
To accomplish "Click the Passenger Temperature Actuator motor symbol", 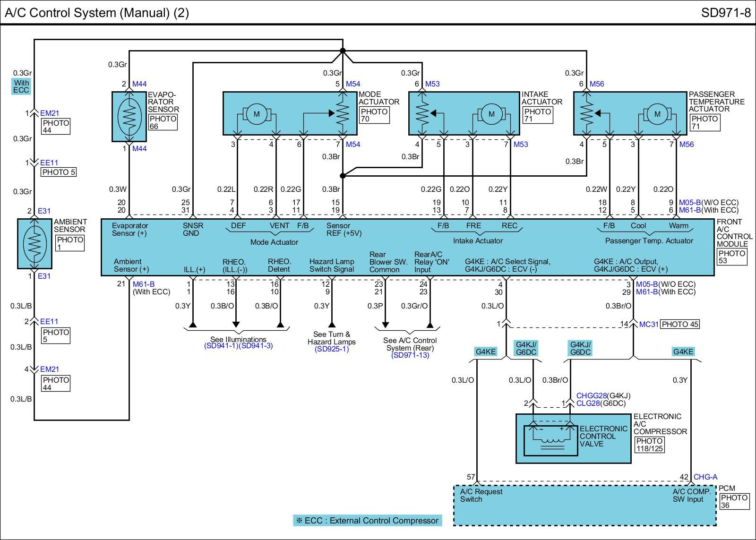I will pos(657,114).
